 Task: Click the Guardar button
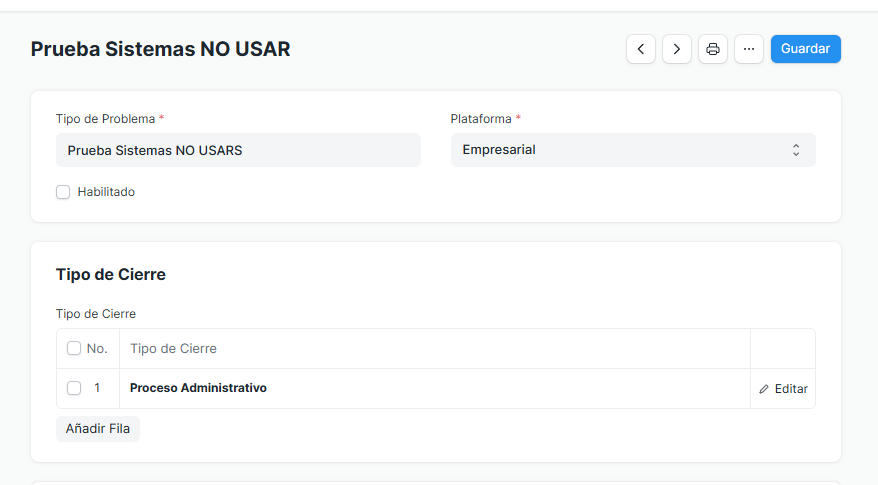pos(805,49)
